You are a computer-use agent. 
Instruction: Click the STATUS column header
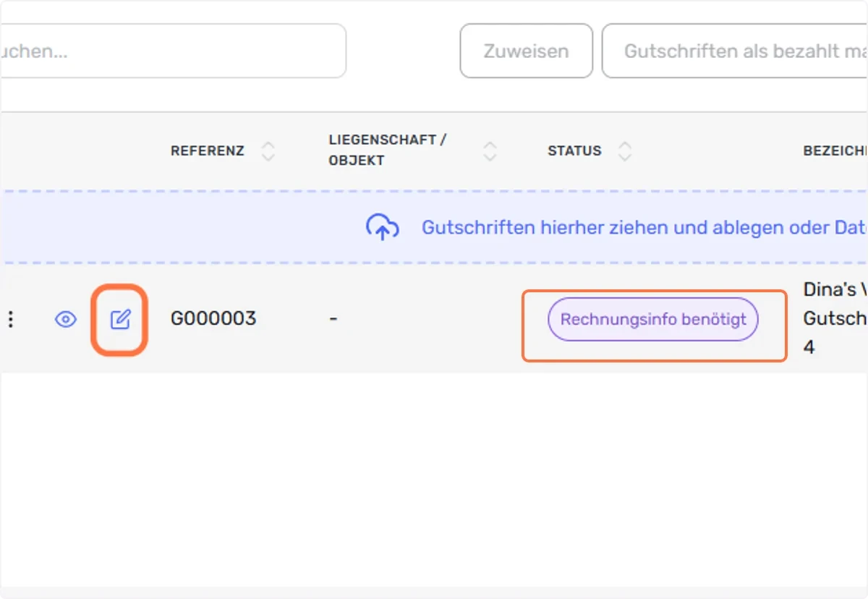click(574, 151)
